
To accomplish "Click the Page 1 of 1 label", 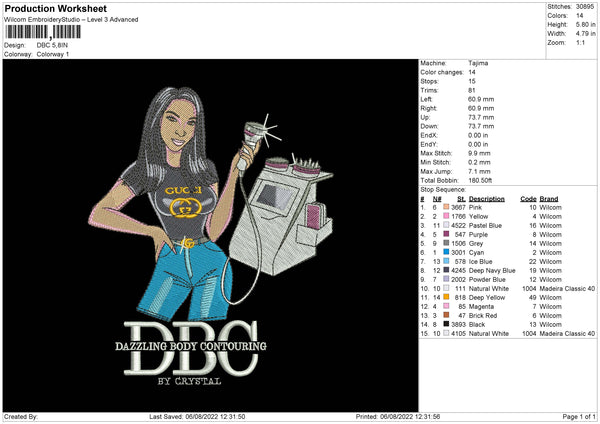I will click(x=579, y=416).
